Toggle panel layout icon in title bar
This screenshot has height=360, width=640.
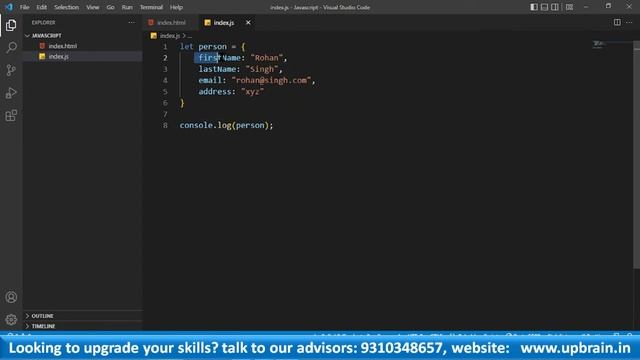(x=544, y=7)
